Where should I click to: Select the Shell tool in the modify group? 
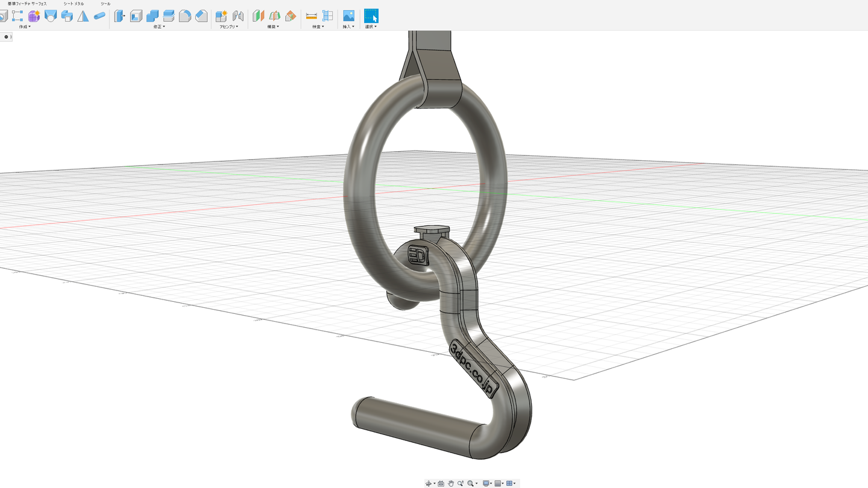pos(136,16)
